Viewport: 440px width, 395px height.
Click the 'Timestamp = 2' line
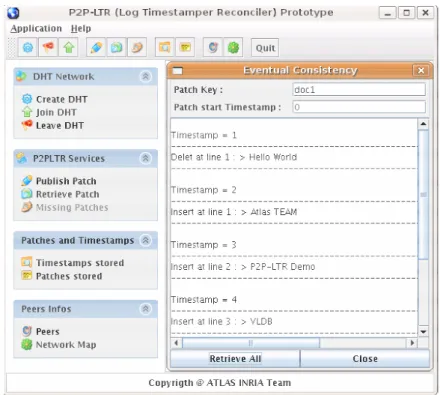pos(204,190)
